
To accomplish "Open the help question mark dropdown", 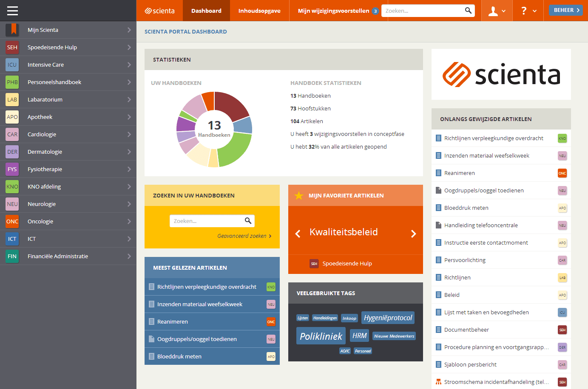I will tap(528, 11).
